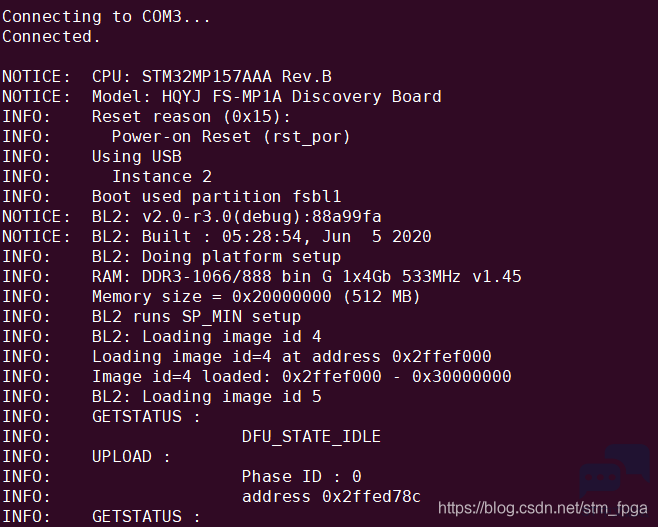Click the DFU_STATE_IDLE status text

[311, 437]
